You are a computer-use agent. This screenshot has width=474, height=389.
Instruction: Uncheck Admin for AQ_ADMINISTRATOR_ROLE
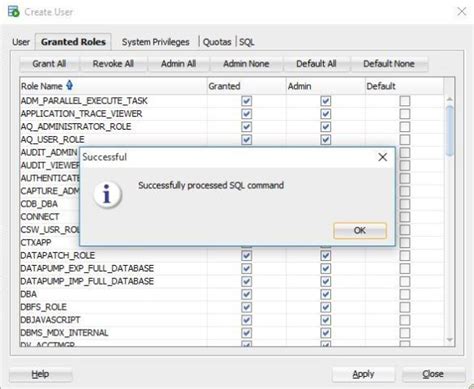click(326, 127)
